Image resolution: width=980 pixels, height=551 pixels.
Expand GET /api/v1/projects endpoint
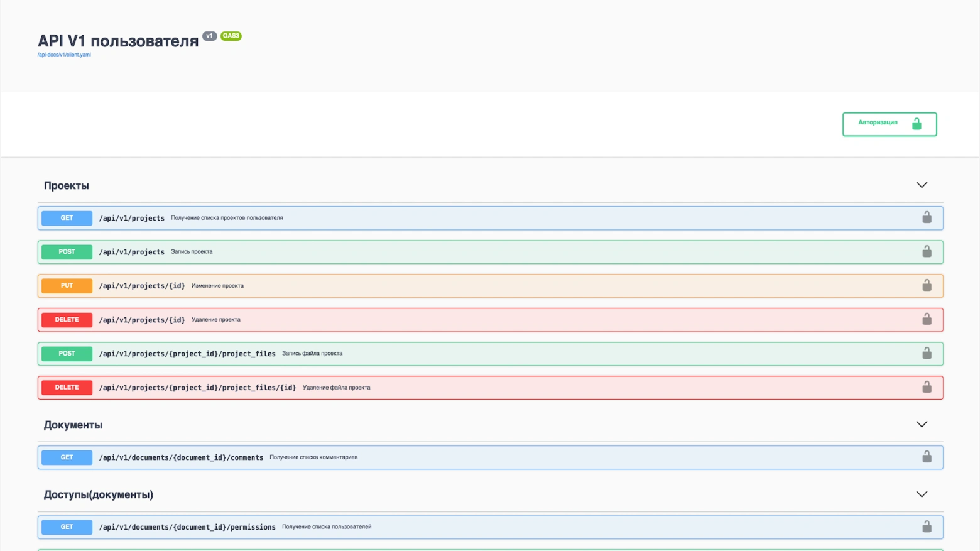pos(131,218)
